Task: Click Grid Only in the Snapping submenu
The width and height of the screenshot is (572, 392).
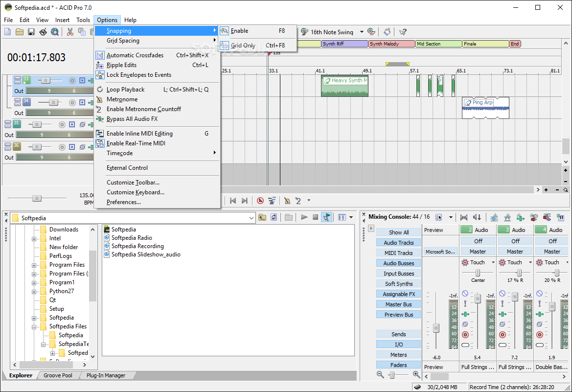Action: point(257,45)
